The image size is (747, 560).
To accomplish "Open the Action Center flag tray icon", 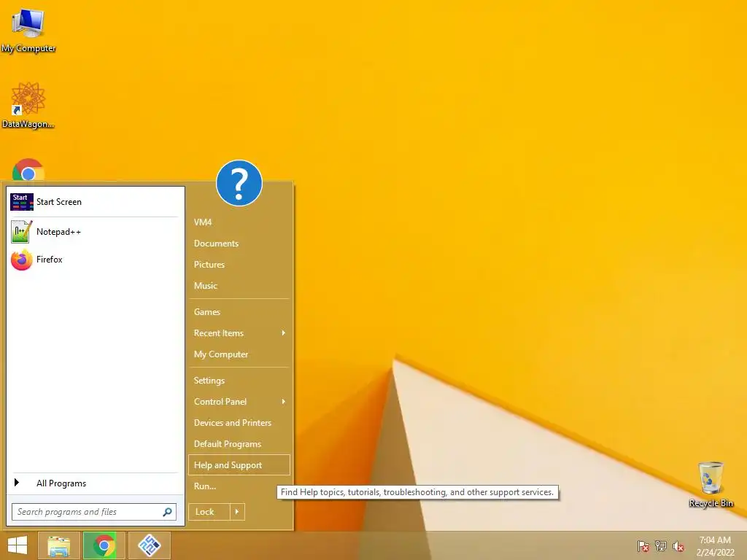I will pyautogui.click(x=643, y=546).
